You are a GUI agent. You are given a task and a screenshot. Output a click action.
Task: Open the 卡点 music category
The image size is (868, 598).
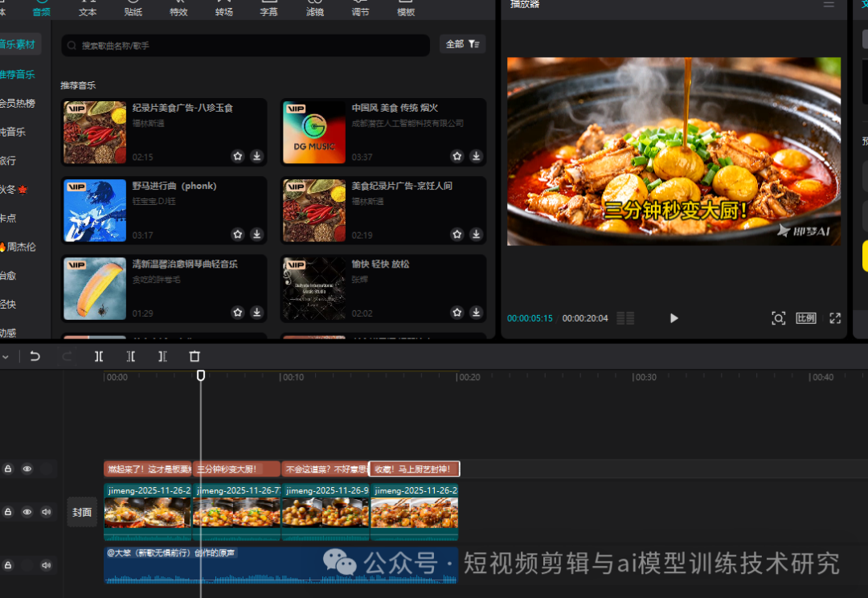(x=8, y=218)
